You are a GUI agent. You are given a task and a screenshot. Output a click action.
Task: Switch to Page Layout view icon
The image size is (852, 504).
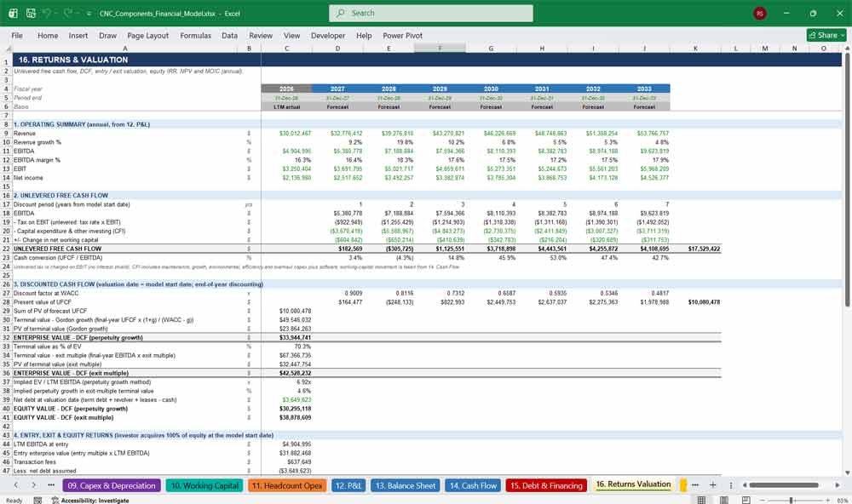coord(723,500)
